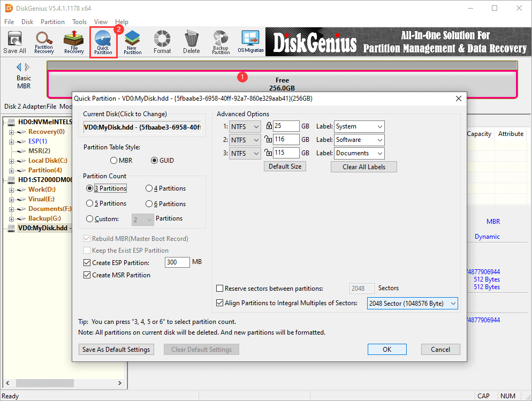Click the Default Size button
Viewport: 532px width, 401px height.
point(285,167)
